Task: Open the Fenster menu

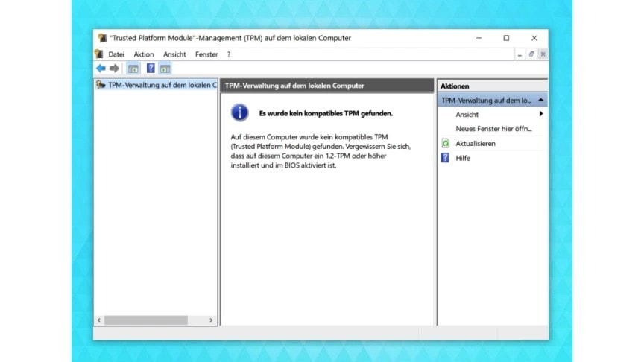Action: (x=206, y=54)
